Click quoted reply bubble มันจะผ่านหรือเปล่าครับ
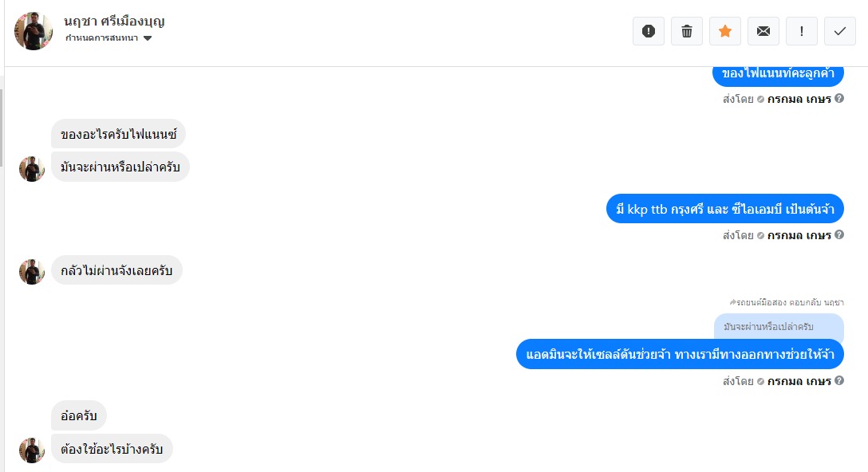 [x=779, y=326]
